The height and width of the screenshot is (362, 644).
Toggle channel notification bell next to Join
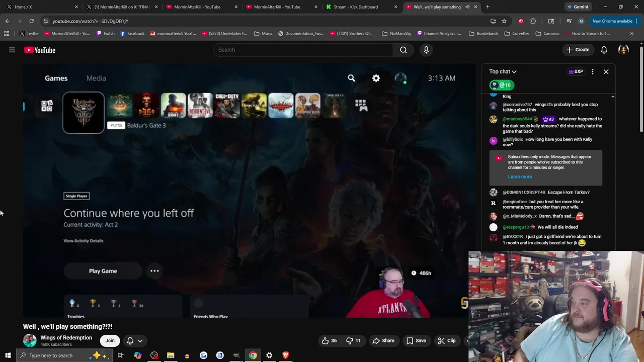coord(130,340)
